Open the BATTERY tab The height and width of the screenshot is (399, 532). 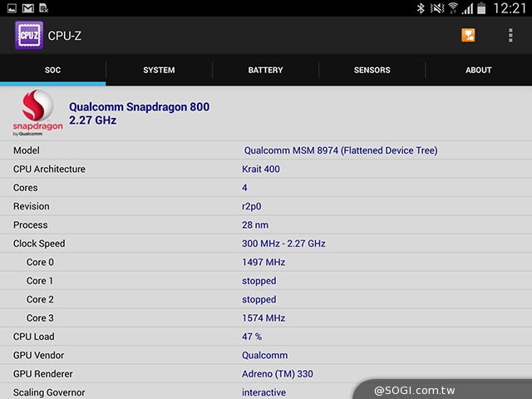[266, 70]
